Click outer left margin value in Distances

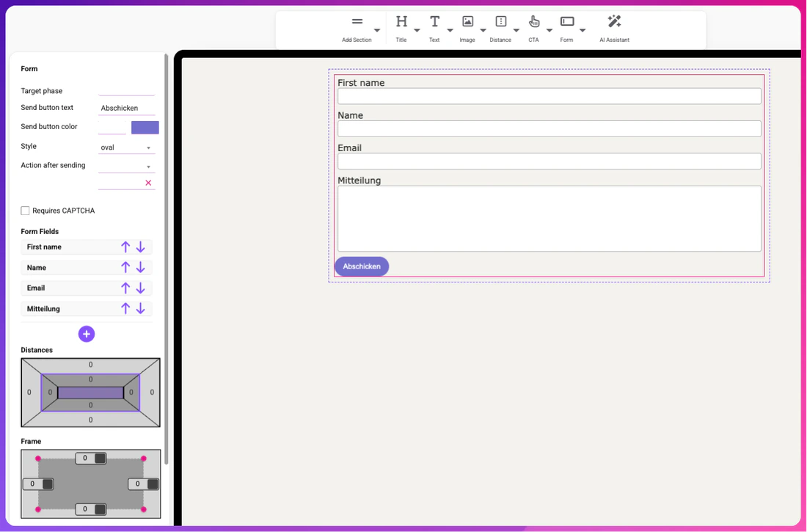(29, 393)
